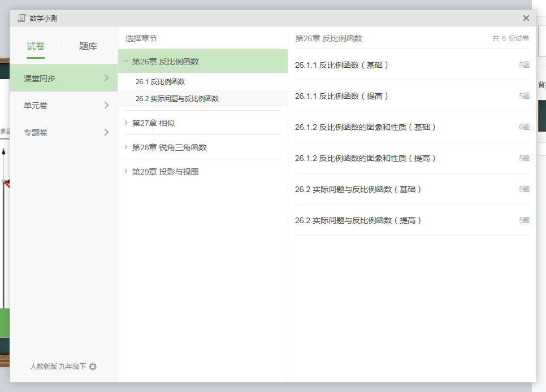This screenshot has width=546, height=392.
Task: Close the 数学小测 dialog
Action: click(x=526, y=18)
